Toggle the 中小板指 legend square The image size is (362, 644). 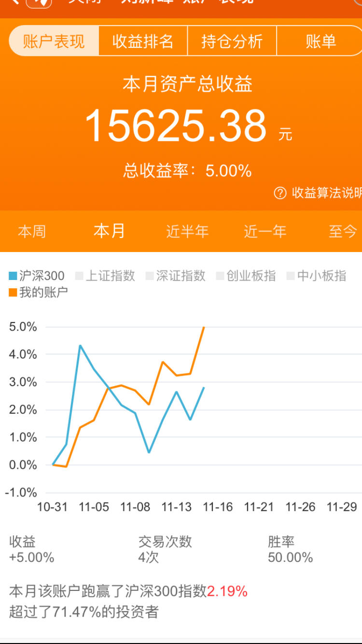pos(291,276)
